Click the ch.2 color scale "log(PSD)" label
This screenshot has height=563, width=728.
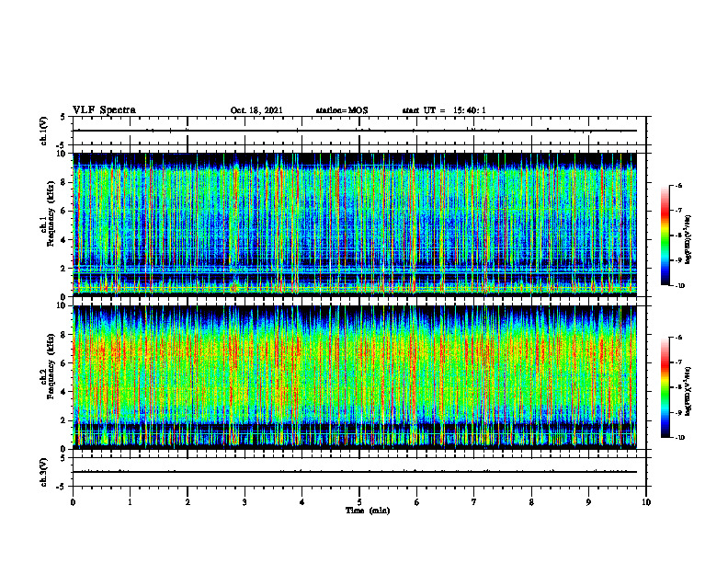point(688,391)
